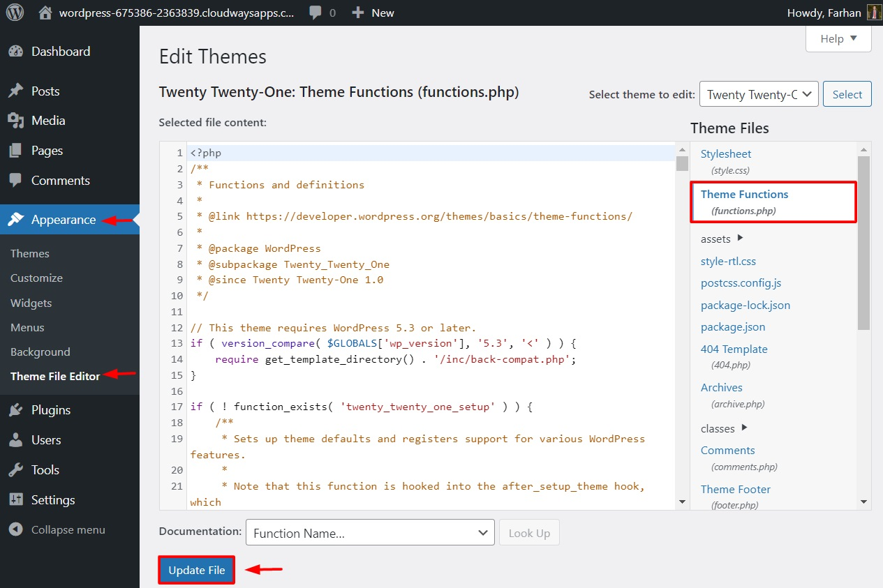The width and height of the screenshot is (883, 588).
Task: Open the 'Select theme to edit' dropdown
Action: (x=758, y=93)
